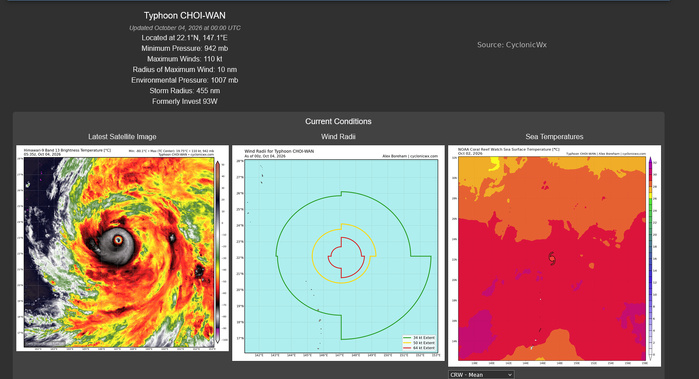This screenshot has width=699, height=379.
Task: Click the 'Latest Satellite Image' label
Action: 122,136
